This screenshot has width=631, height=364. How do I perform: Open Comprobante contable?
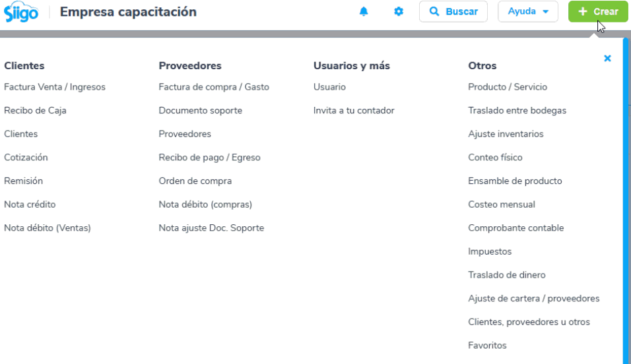(x=516, y=228)
